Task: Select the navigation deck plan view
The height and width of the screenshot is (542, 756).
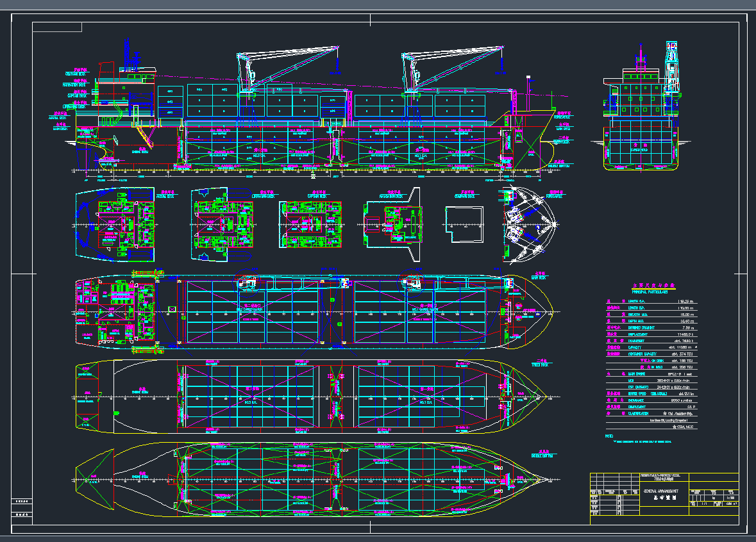Action: 391,224
